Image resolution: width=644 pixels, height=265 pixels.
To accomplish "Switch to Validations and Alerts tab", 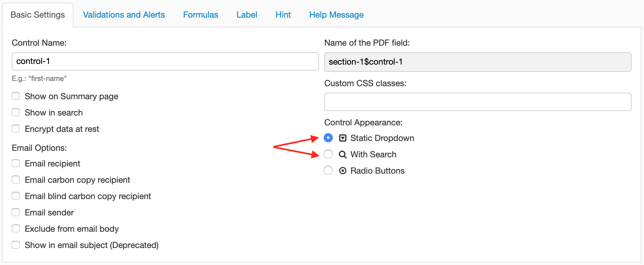I will click(124, 15).
